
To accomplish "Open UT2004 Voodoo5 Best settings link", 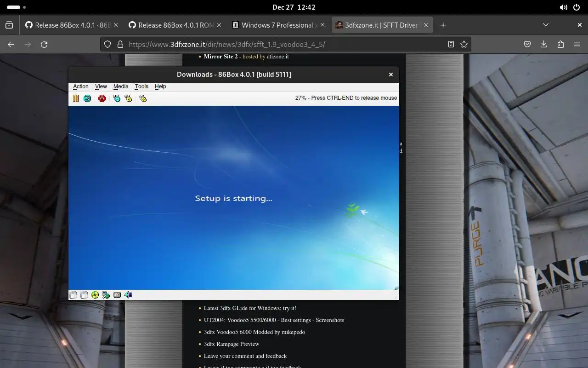I will point(274,320).
